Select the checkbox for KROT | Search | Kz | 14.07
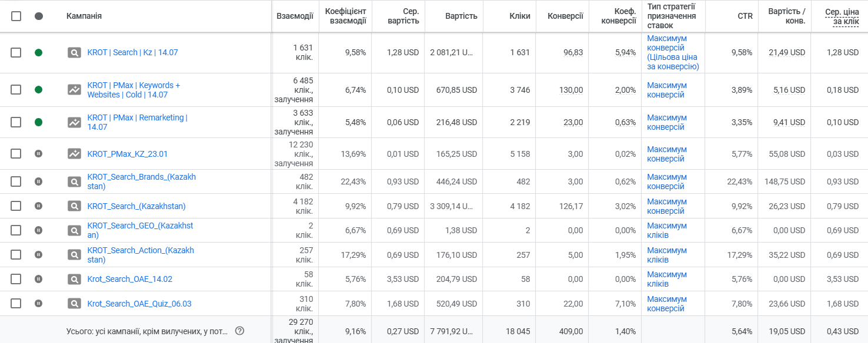The image size is (868, 343). click(x=16, y=52)
